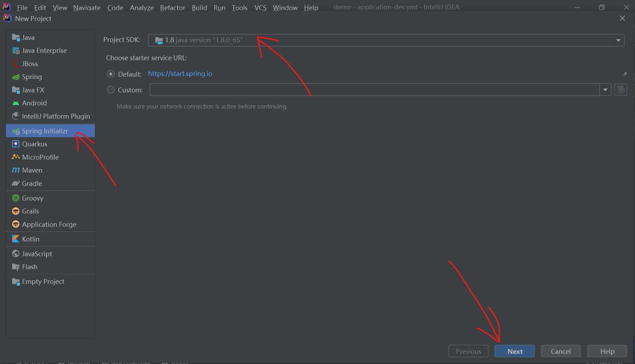Viewport: 635px width, 364px height.
Task: Open the Window menu
Action: [285, 7]
